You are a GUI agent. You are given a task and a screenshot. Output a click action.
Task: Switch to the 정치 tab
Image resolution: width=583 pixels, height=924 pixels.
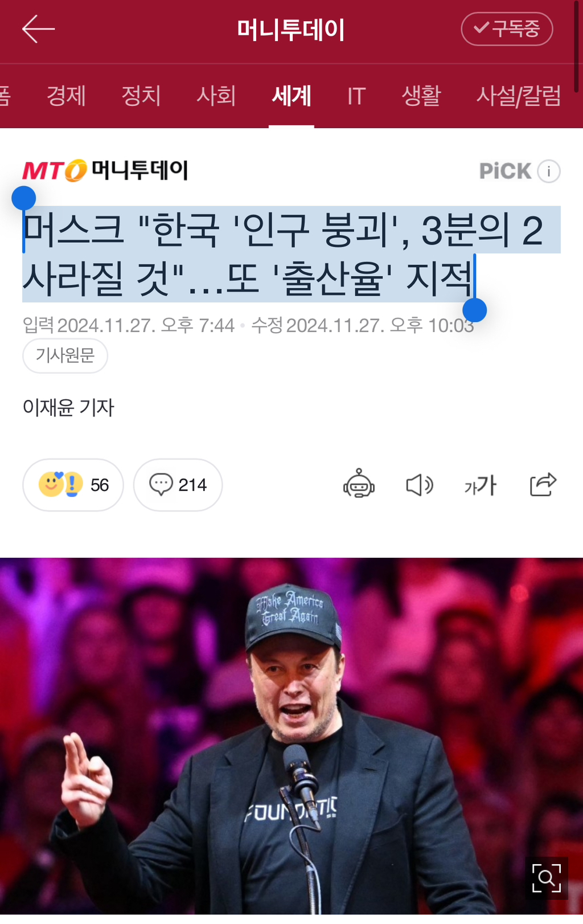141,95
